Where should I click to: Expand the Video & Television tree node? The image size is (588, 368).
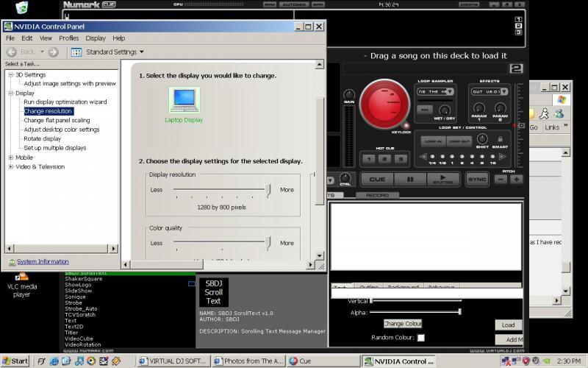pos(11,167)
